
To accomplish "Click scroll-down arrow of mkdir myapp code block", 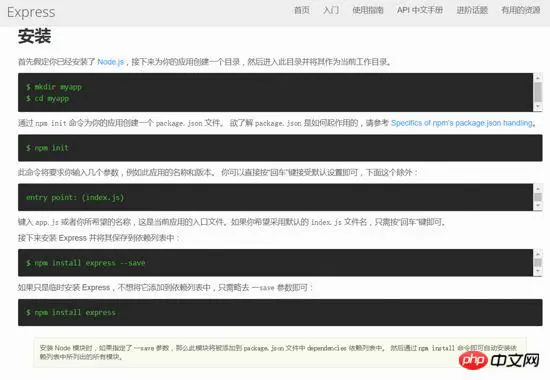I will click(x=538, y=107).
